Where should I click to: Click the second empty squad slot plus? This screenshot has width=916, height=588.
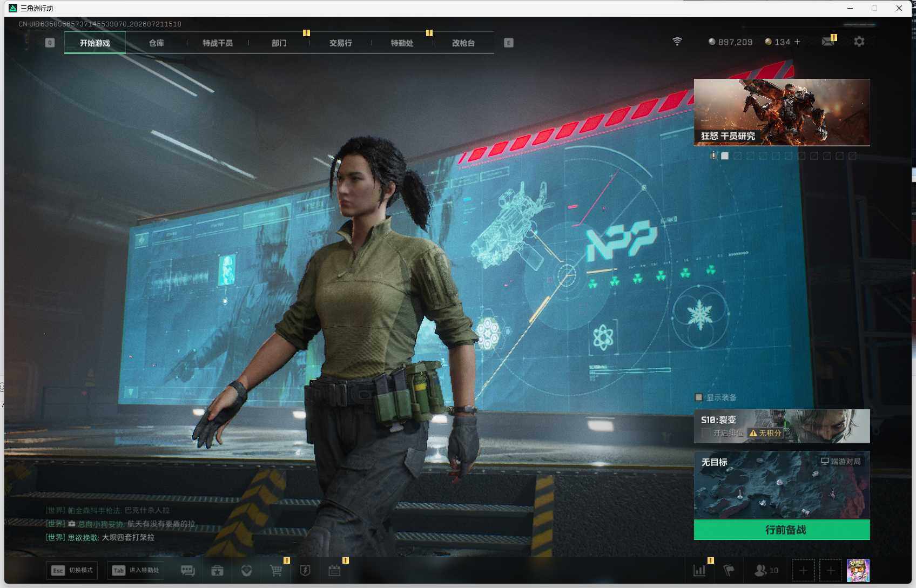(x=831, y=571)
